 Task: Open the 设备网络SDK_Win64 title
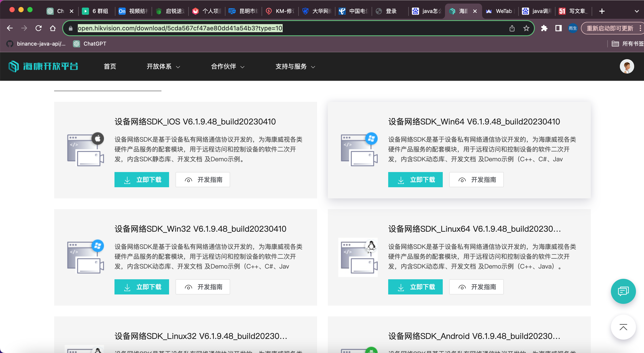pos(474,122)
